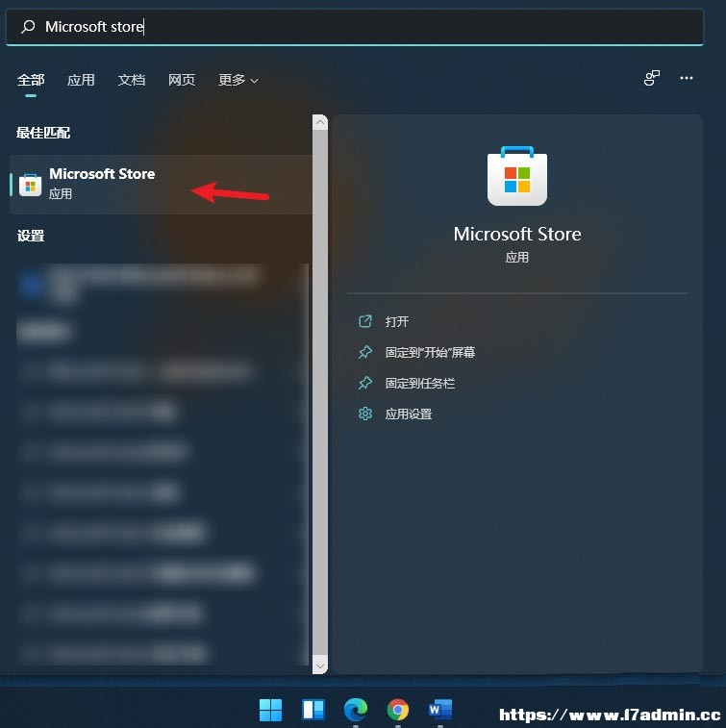
Task: Click the gear icon beside 应用设置
Action: [x=365, y=414]
